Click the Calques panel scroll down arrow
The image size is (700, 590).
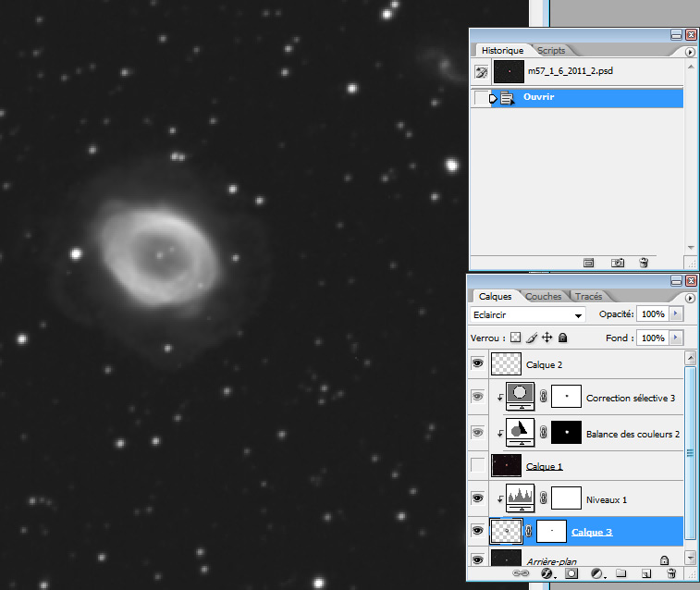pyautogui.click(x=691, y=559)
